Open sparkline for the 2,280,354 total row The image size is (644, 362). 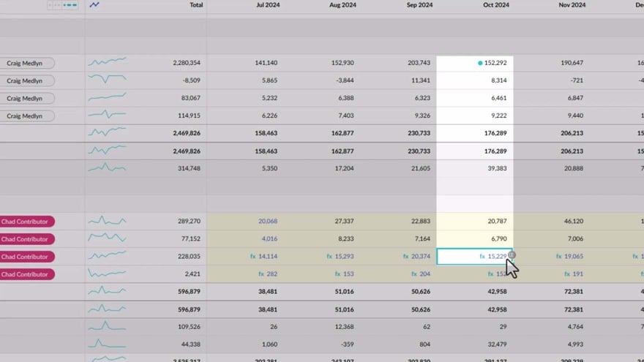[x=107, y=63]
